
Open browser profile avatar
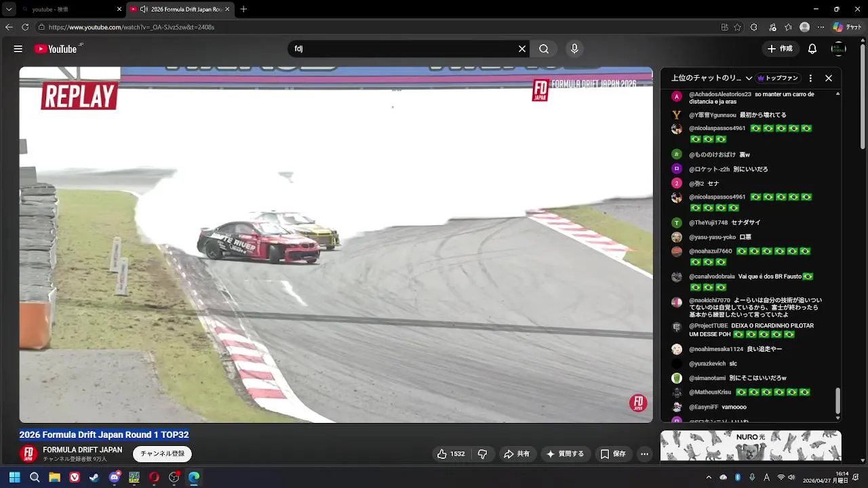(x=805, y=27)
